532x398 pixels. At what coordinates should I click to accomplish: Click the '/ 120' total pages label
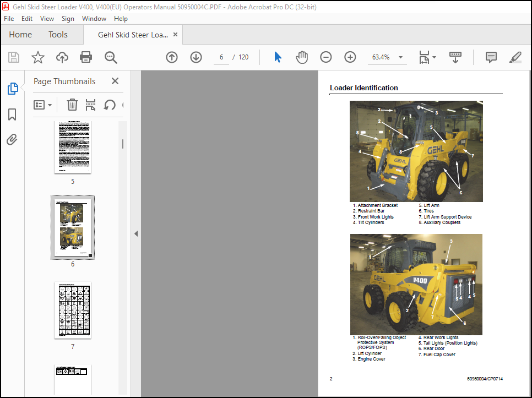tap(241, 57)
